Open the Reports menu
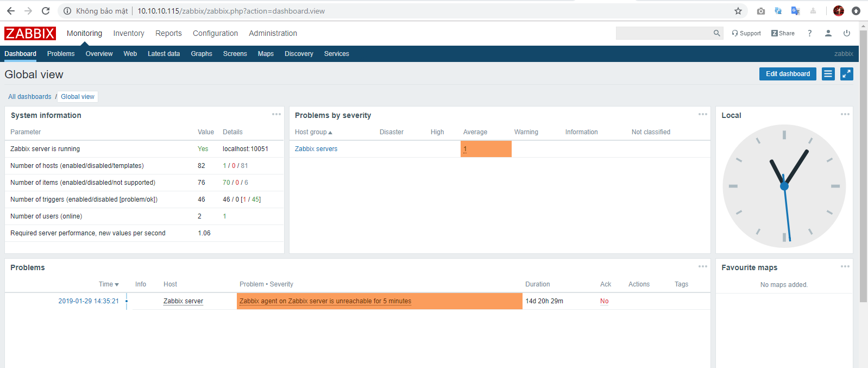 click(168, 33)
